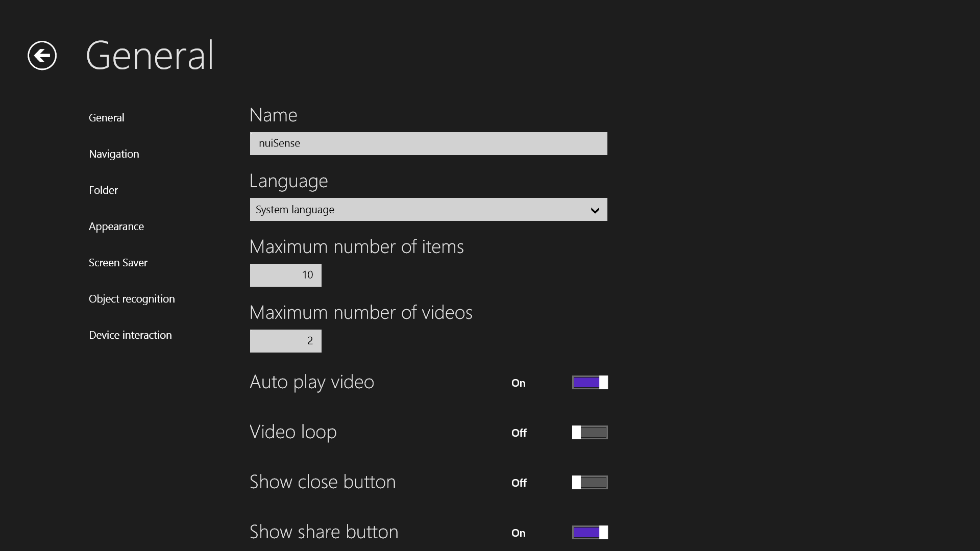980x551 pixels.
Task: Toggle Auto play video switch
Action: (590, 383)
